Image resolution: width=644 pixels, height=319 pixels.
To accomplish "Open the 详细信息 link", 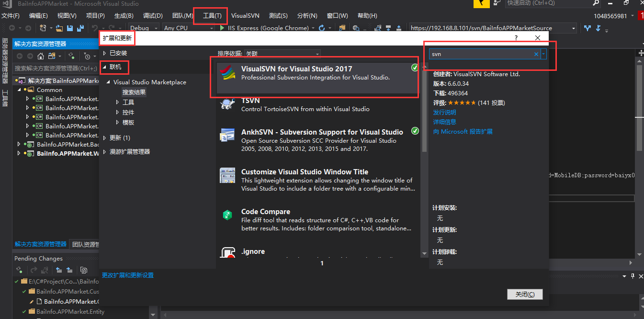I will click(445, 122).
